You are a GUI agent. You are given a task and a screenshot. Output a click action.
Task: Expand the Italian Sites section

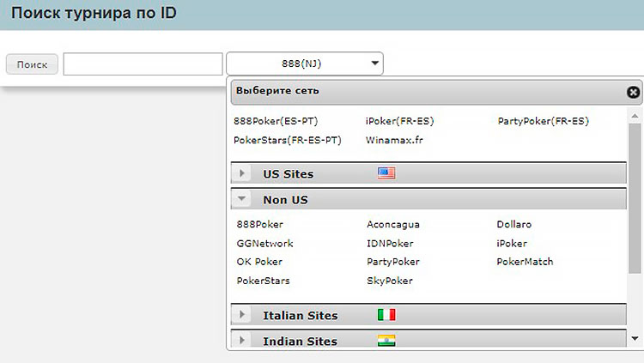[243, 315]
